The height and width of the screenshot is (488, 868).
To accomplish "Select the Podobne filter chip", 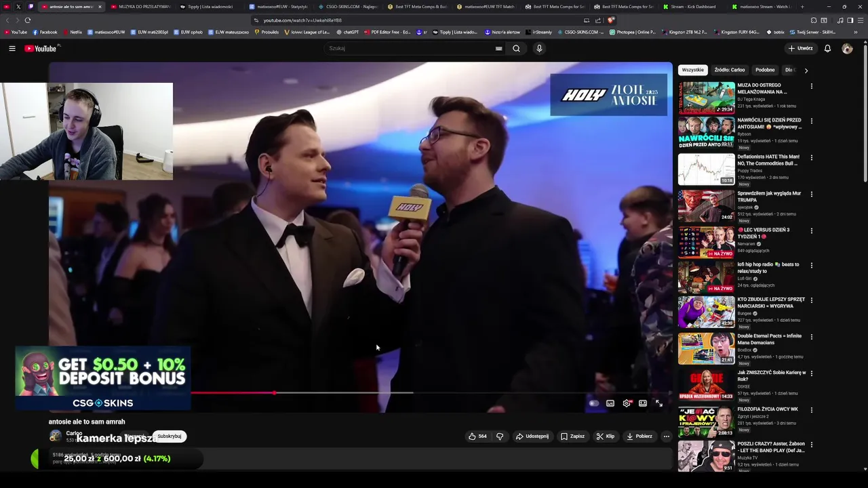I will pyautogui.click(x=765, y=70).
